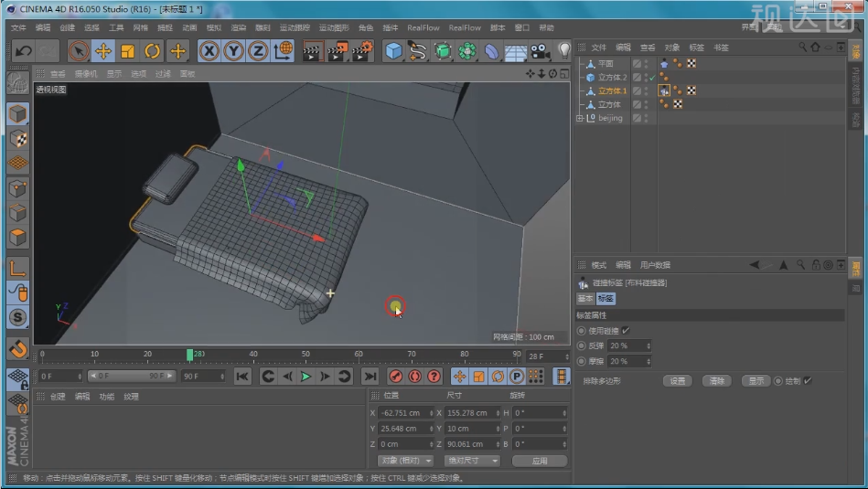Toggle the Y axis lock
This screenshot has width=868, height=489.
click(x=233, y=51)
